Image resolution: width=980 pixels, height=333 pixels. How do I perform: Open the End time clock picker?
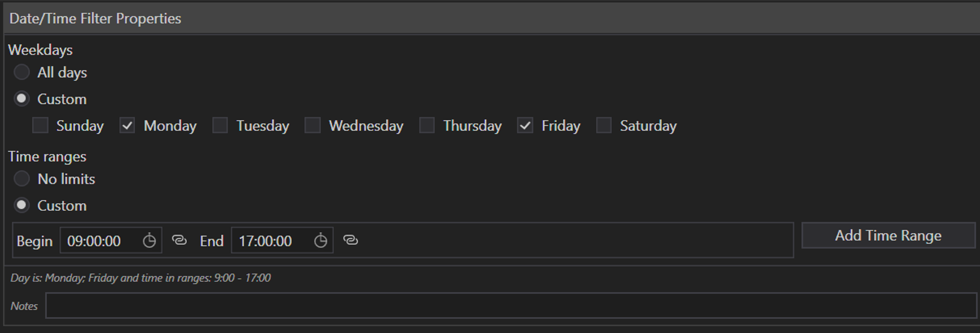(x=320, y=241)
